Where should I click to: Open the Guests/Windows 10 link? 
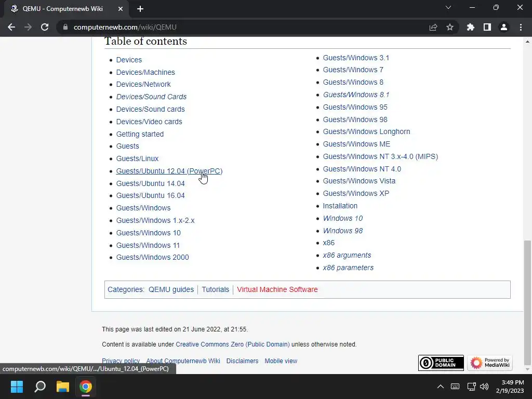(148, 233)
